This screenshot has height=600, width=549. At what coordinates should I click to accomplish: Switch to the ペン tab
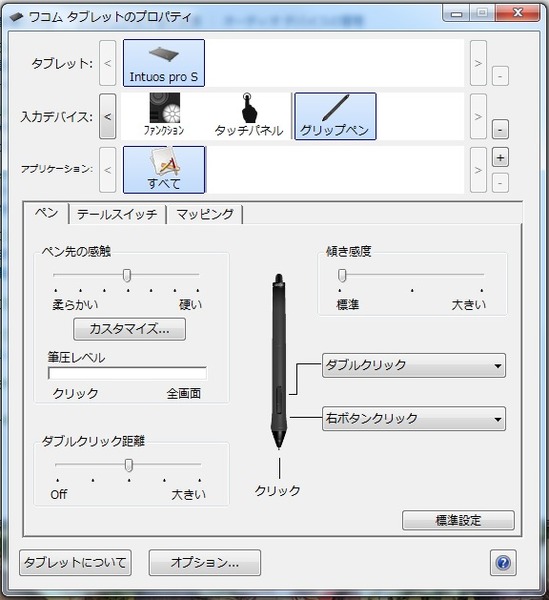pyautogui.click(x=46, y=213)
